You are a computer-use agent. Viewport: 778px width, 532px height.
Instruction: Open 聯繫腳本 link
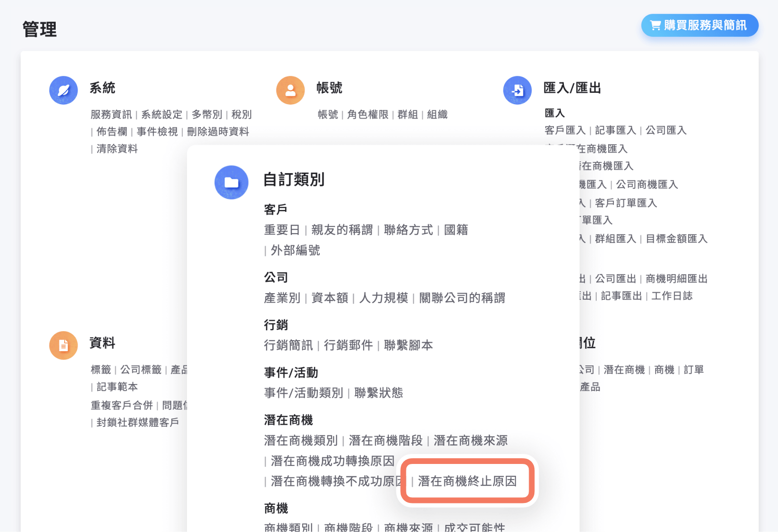pos(409,345)
